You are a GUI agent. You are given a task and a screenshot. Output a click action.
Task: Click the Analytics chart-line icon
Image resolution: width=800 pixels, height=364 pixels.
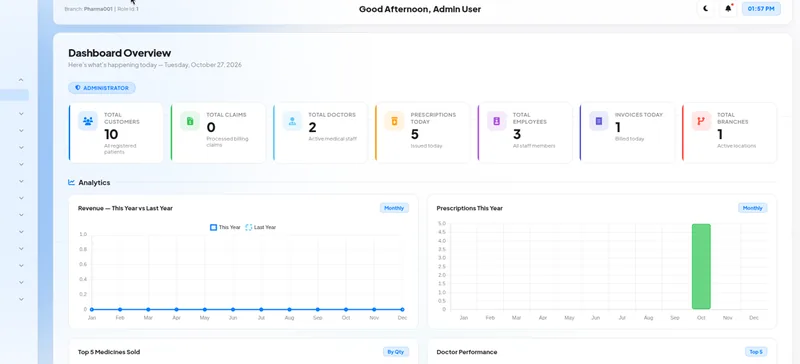tap(71, 182)
